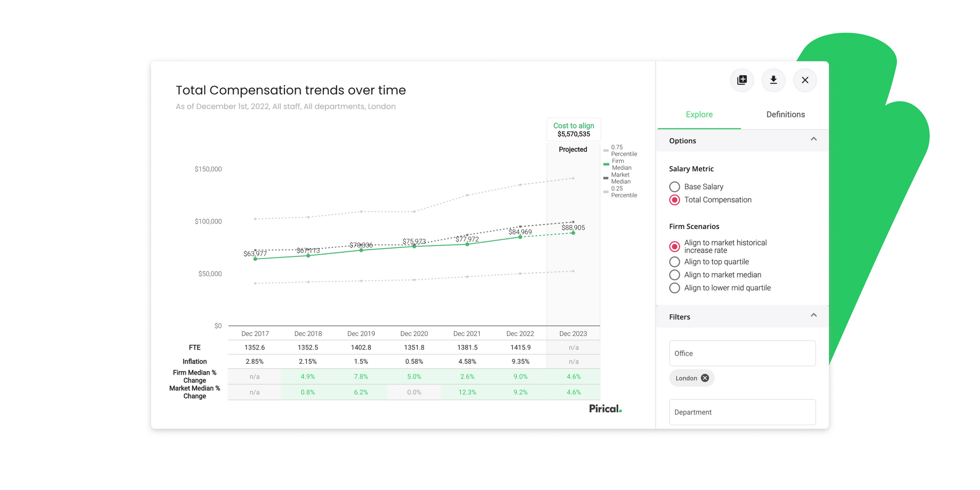This screenshot has width=980, height=490.
Task: Click the $77,972 data point label
Action: click(x=467, y=239)
